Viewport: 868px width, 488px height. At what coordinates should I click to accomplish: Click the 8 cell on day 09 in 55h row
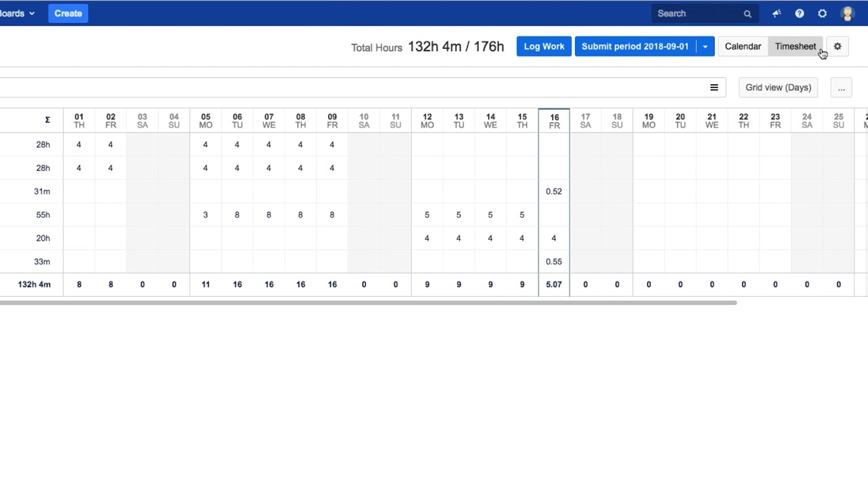point(332,215)
